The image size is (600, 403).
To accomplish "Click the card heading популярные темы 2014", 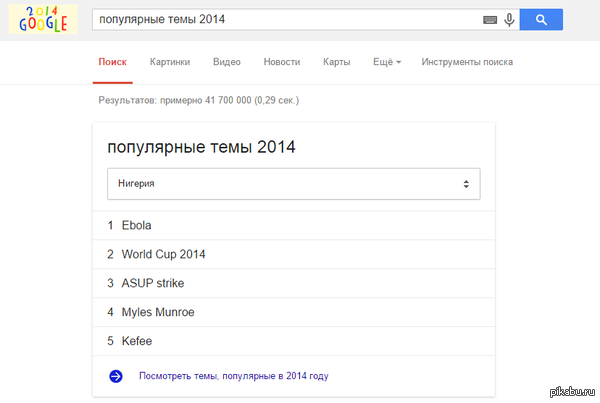I will [201, 147].
